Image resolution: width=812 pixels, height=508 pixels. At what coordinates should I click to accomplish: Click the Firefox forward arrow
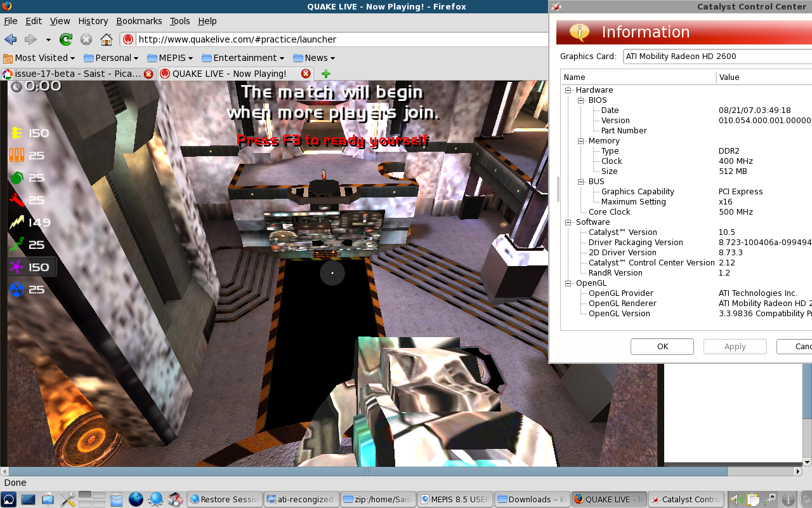30,39
